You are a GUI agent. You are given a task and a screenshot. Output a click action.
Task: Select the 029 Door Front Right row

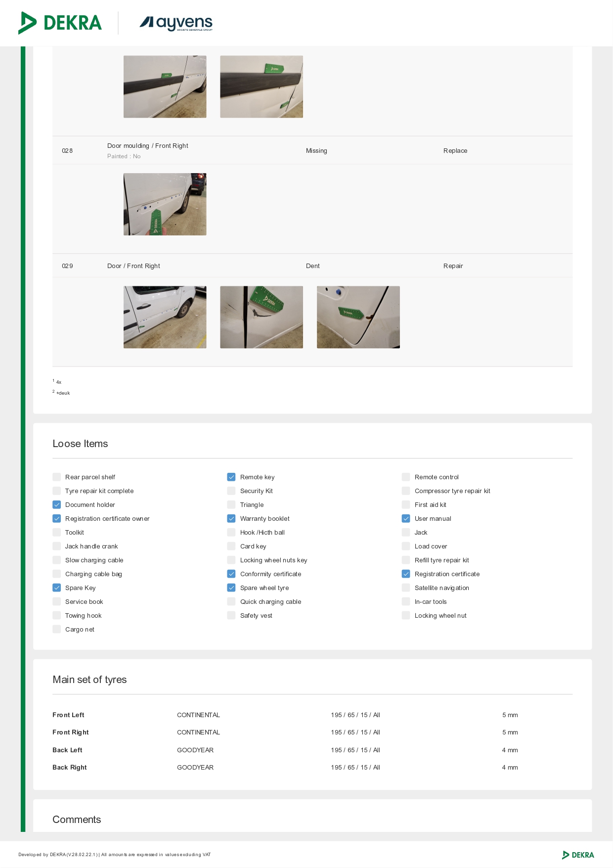(x=312, y=266)
